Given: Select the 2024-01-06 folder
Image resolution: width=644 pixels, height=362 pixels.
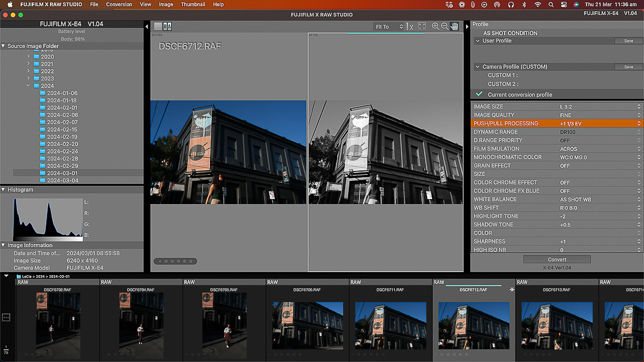Looking at the screenshot, I should [x=62, y=93].
